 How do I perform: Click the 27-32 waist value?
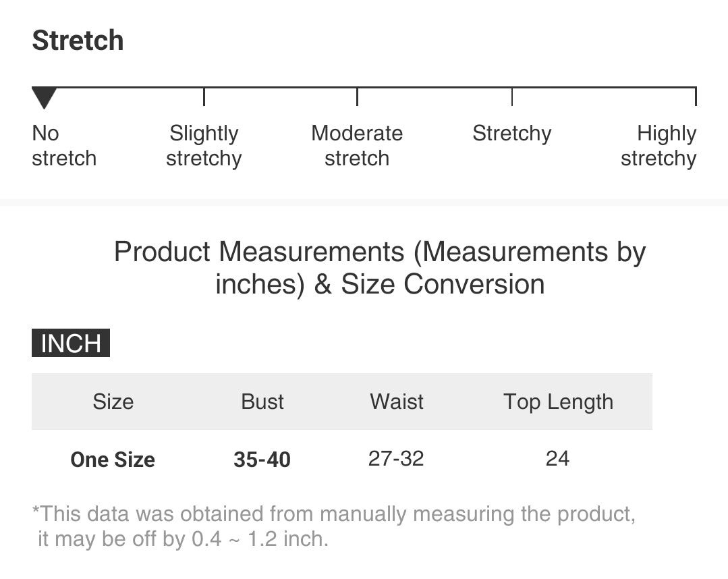pos(396,459)
